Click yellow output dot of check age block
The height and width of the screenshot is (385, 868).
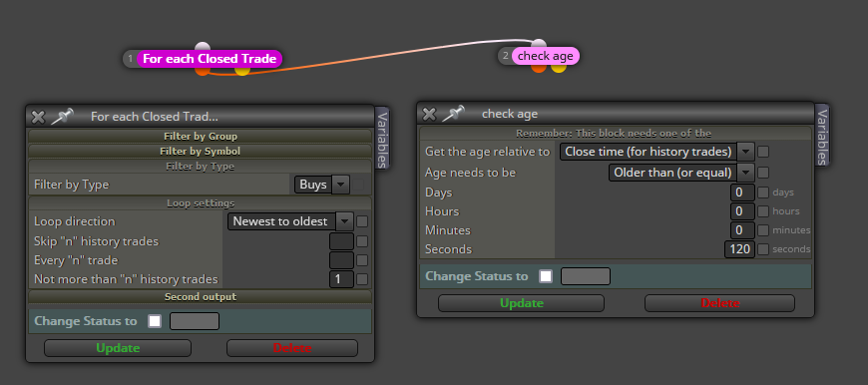[559, 68]
